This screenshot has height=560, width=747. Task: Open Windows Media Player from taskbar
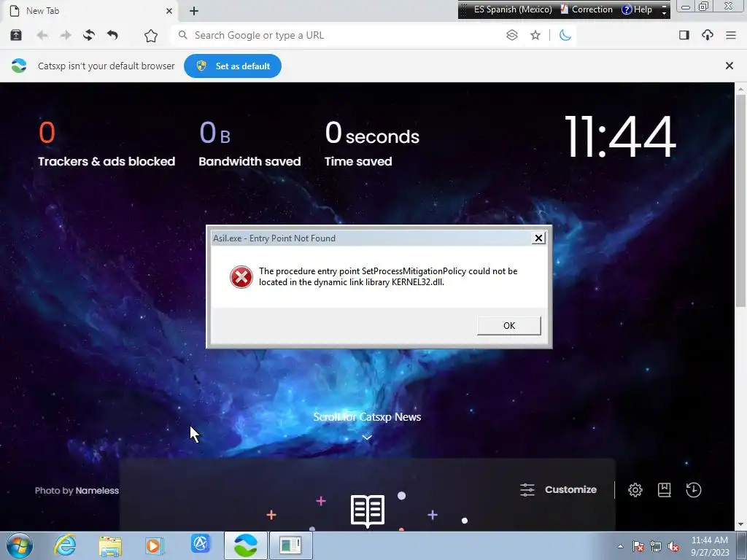(155, 545)
